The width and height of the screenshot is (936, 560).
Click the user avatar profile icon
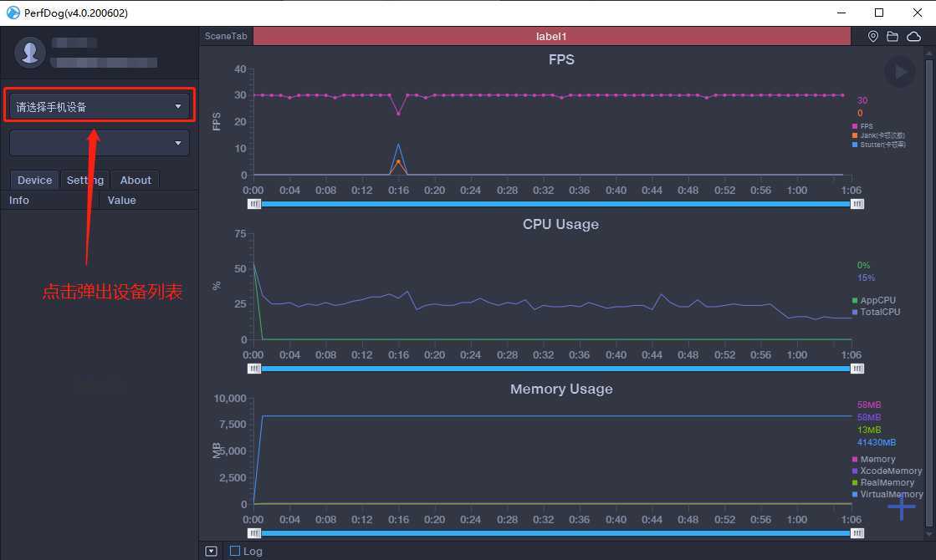[x=30, y=53]
